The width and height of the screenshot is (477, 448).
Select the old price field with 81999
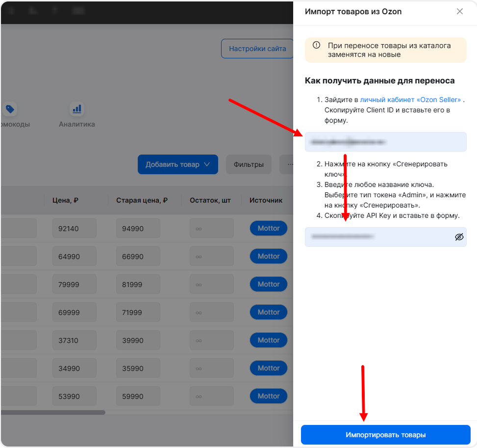click(138, 284)
